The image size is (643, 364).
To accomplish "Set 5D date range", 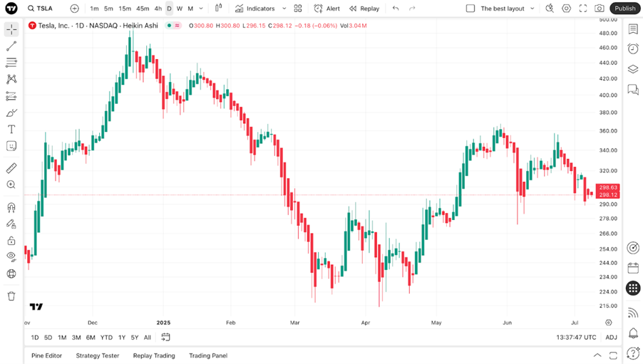I will click(48, 338).
